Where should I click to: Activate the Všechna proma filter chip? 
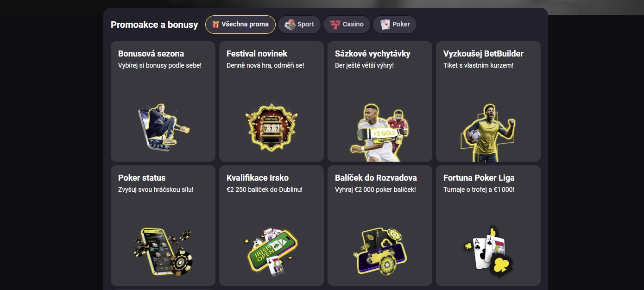240,24
